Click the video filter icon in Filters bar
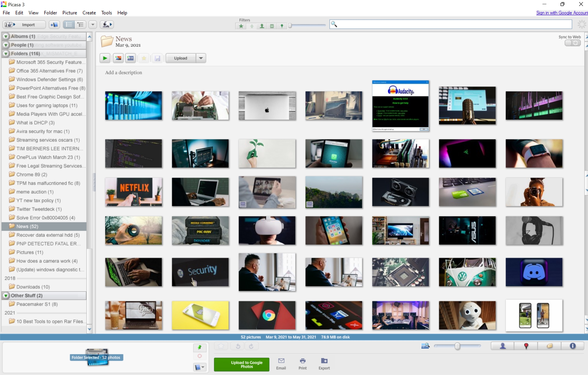 (x=272, y=25)
